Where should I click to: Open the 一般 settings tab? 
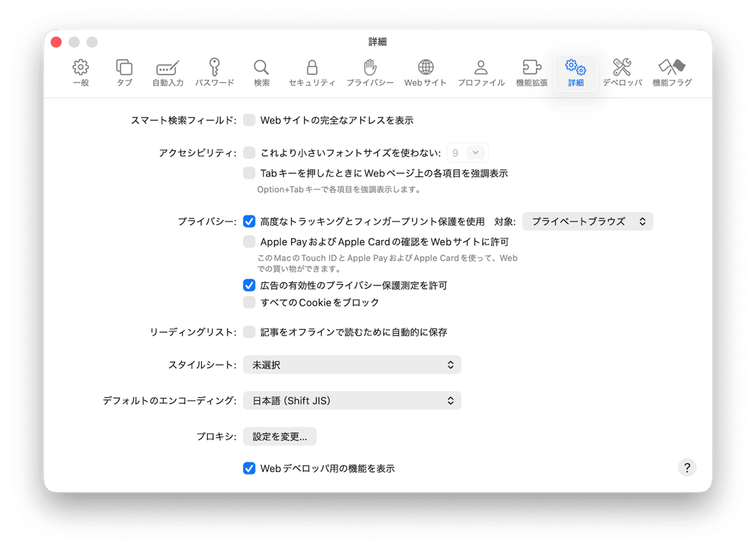click(x=81, y=70)
